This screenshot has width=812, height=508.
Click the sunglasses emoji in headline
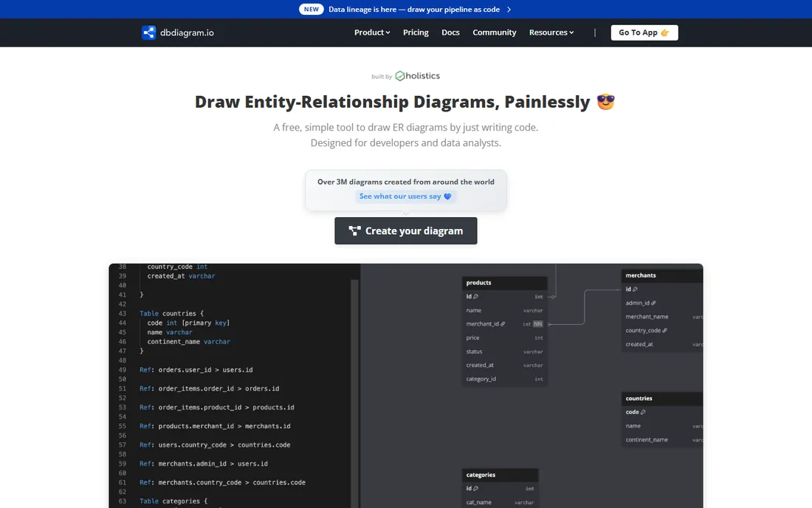click(605, 101)
